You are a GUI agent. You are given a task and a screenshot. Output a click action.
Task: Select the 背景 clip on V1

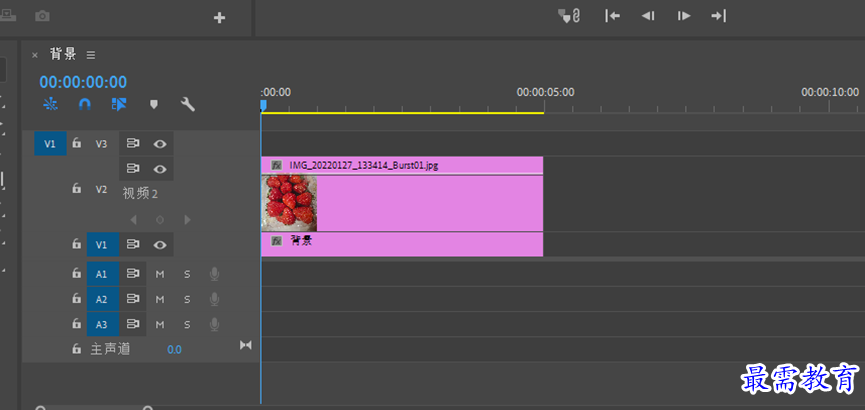click(402, 244)
